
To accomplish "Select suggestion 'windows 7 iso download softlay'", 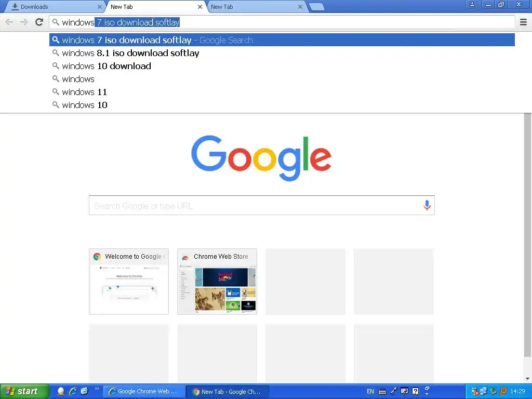I will pyautogui.click(x=282, y=40).
